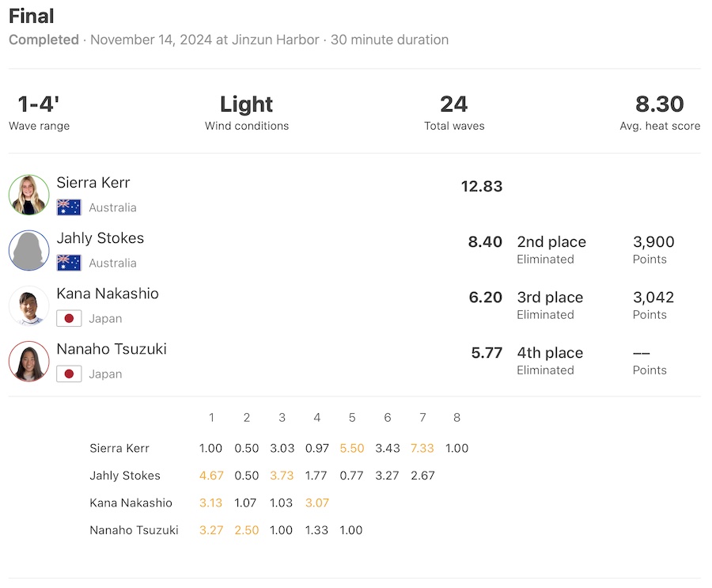Click Japan flag under Kana Nakashio
The image size is (712, 588).
coord(69,318)
